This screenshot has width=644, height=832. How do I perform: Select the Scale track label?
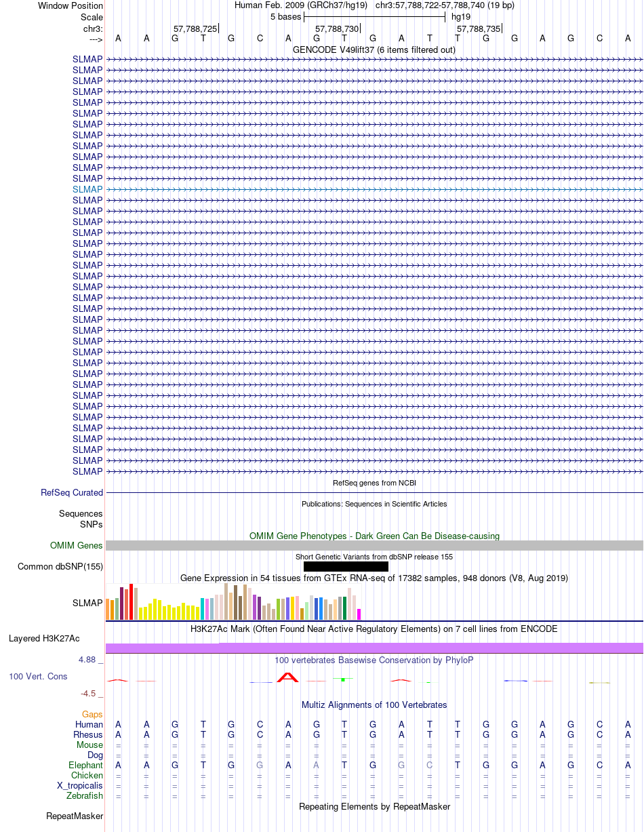point(92,17)
